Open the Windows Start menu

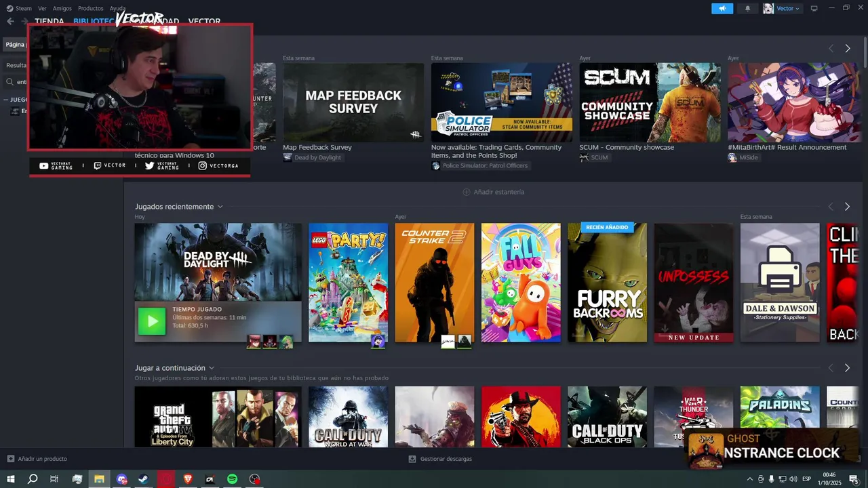click(x=11, y=479)
